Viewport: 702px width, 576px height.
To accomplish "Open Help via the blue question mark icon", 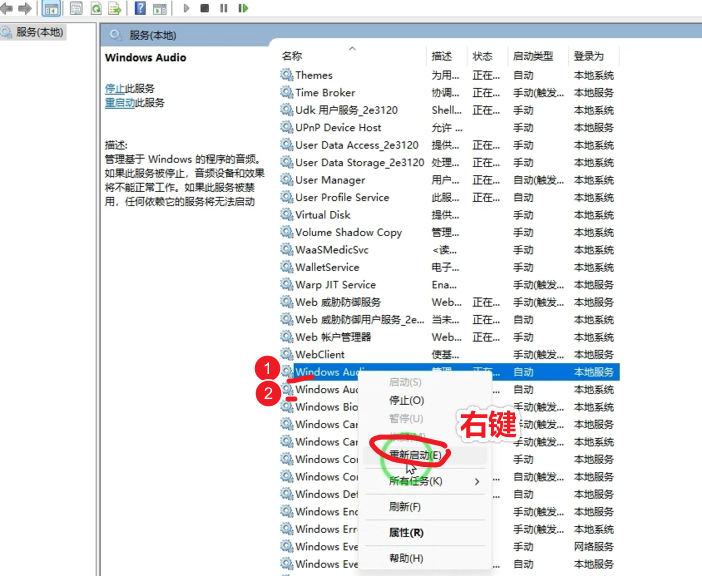I will [140, 8].
